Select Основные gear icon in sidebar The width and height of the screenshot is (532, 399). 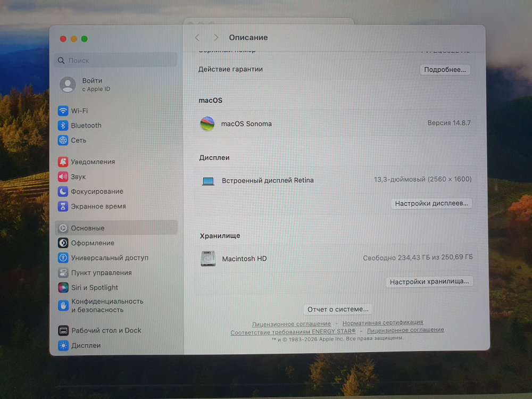[63, 228]
